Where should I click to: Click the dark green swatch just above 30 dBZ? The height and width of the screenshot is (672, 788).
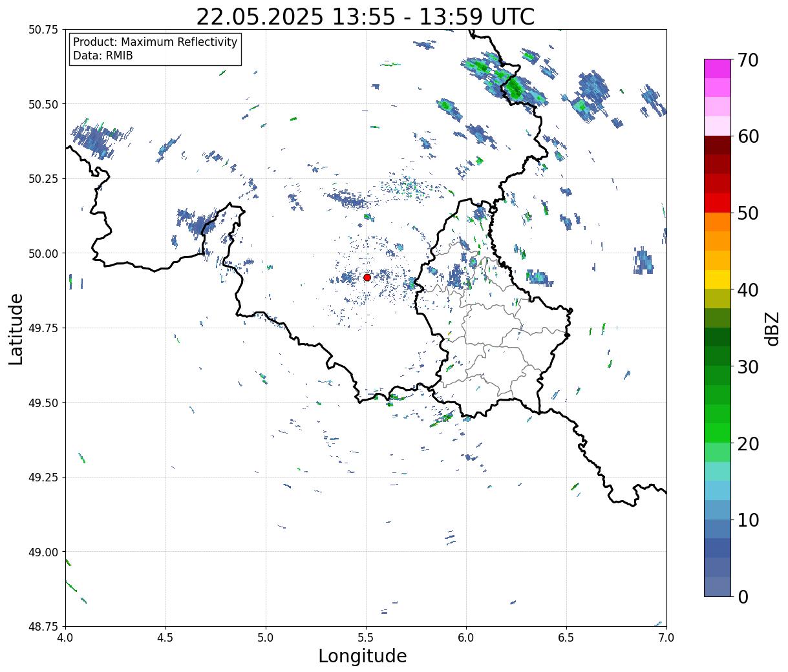coord(718,356)
